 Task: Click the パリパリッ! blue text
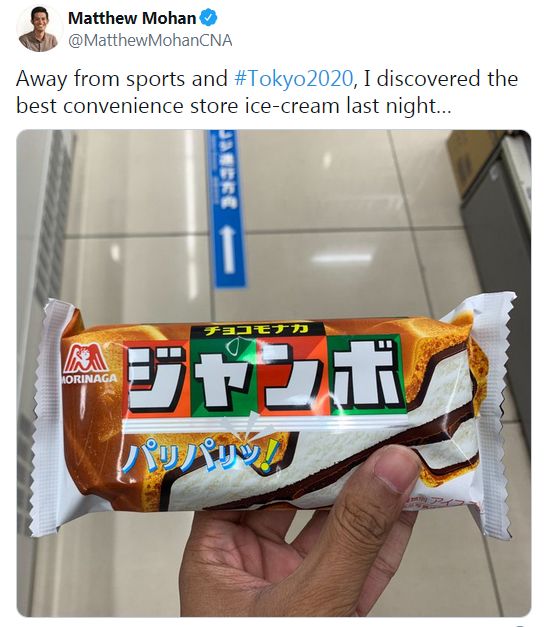coord(199,456)
